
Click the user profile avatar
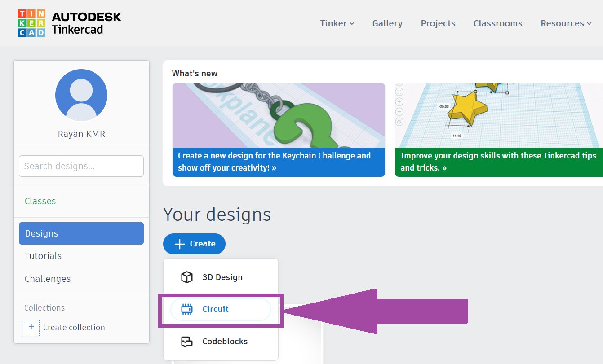click(x=81, y=95)
